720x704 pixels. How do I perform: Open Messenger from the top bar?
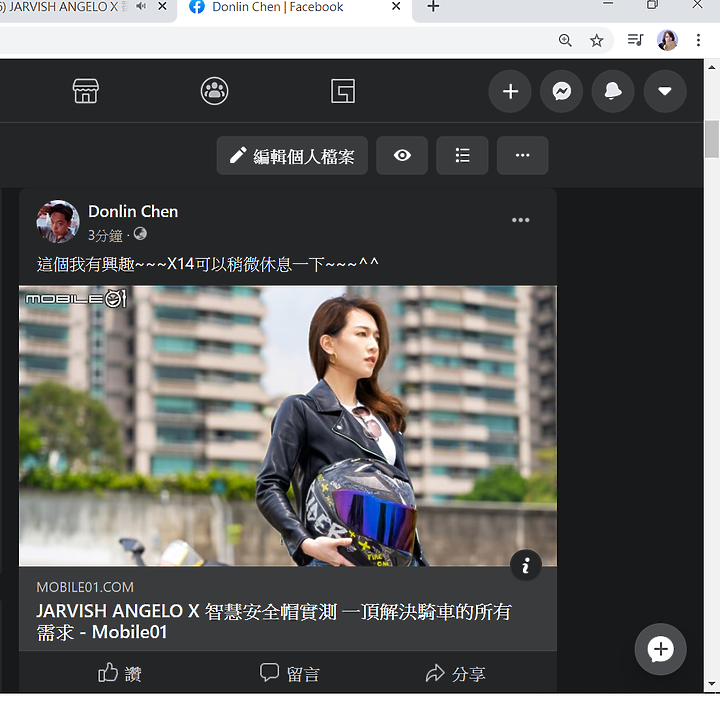click(x=562, y=91)
